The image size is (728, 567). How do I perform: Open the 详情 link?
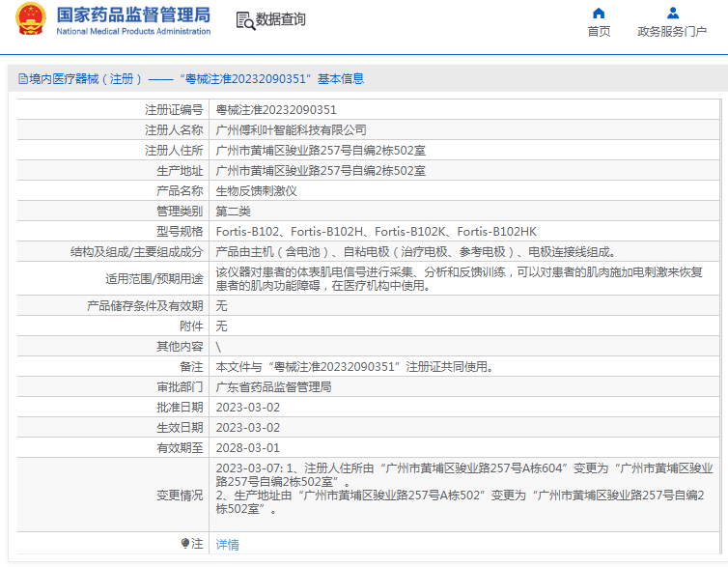click(x=227, y=544)
